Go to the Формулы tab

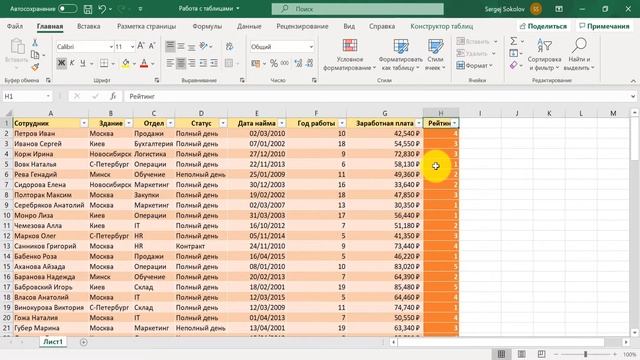207,26
